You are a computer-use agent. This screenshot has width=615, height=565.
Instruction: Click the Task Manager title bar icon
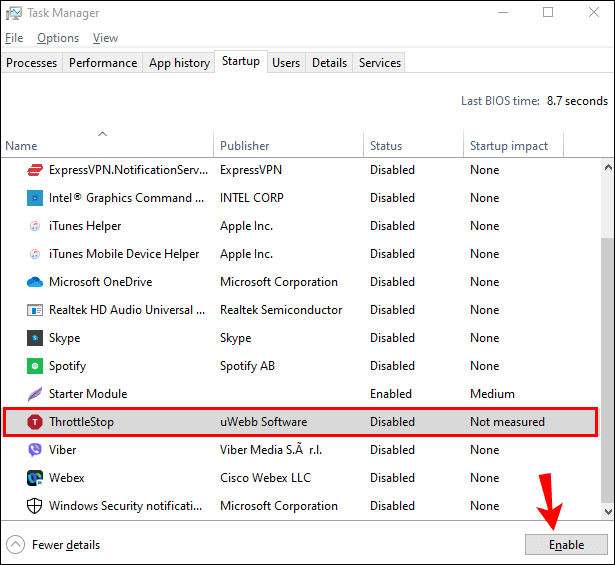(14, 13)
